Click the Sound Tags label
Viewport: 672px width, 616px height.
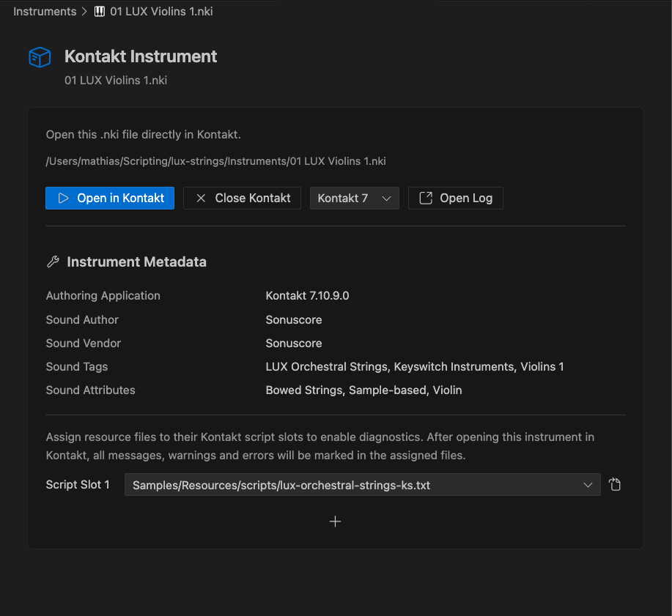[x=77, y=367]
